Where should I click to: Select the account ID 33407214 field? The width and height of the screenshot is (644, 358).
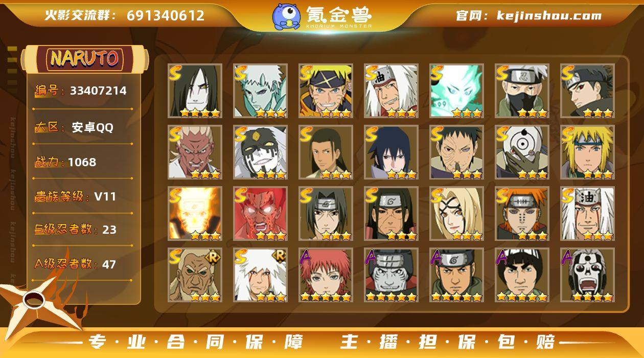(81, 91)
